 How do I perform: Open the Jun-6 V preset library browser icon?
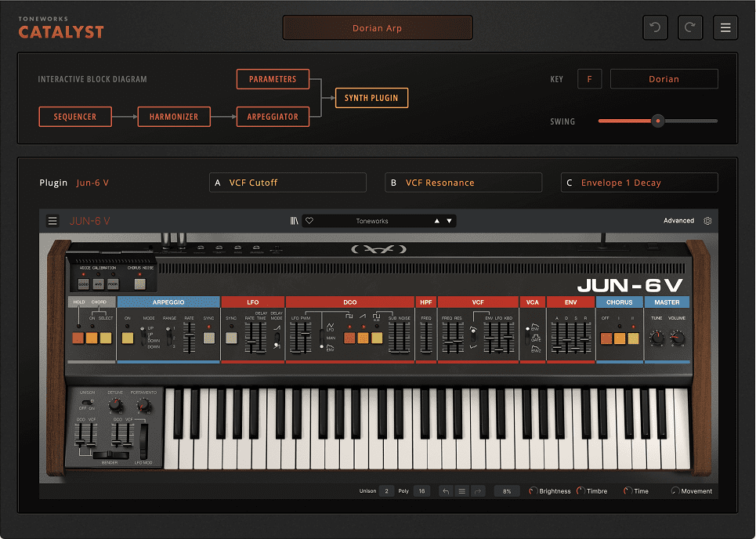(x=294, y=221)
